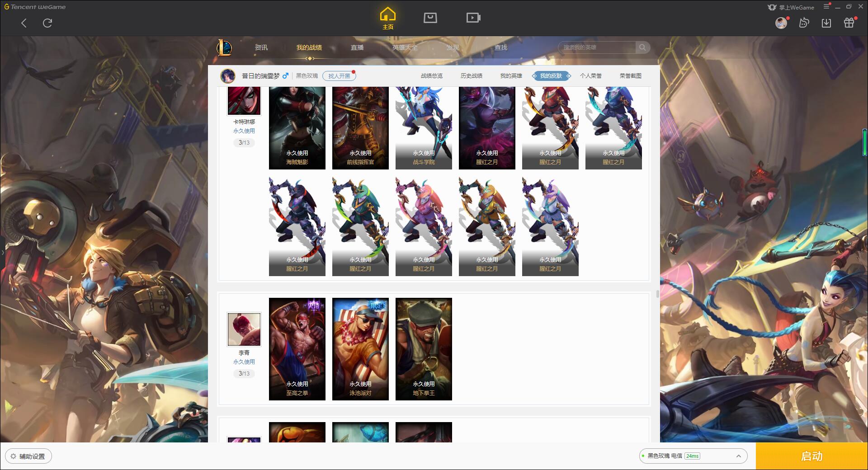
Task: Click the 启动 launch button
Action: coord(811,456)
